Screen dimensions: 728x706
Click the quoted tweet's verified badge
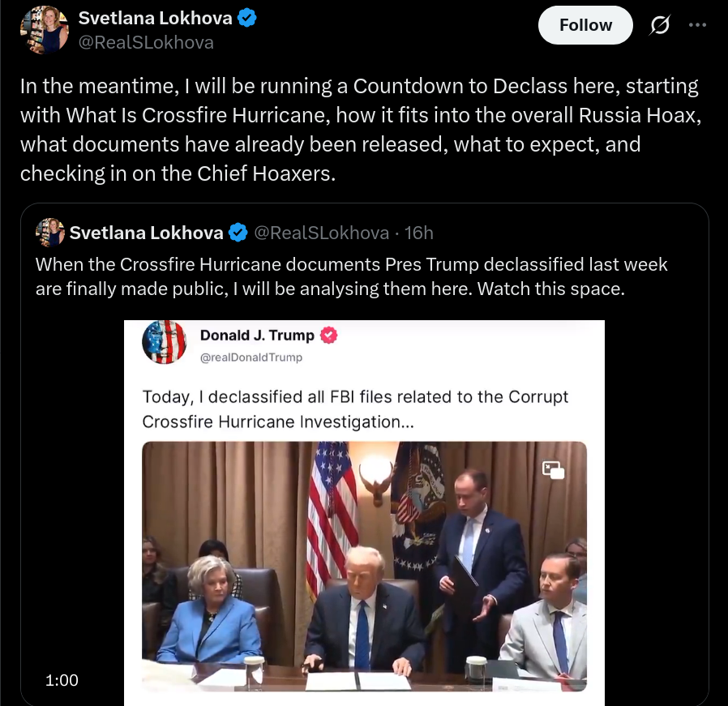pos(238,233)
